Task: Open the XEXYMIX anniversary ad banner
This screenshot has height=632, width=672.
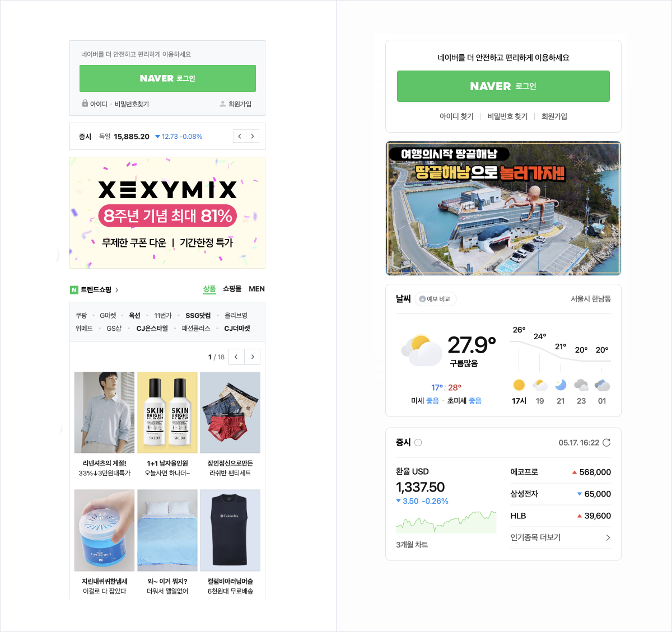Action: click(x=167, y=213)
